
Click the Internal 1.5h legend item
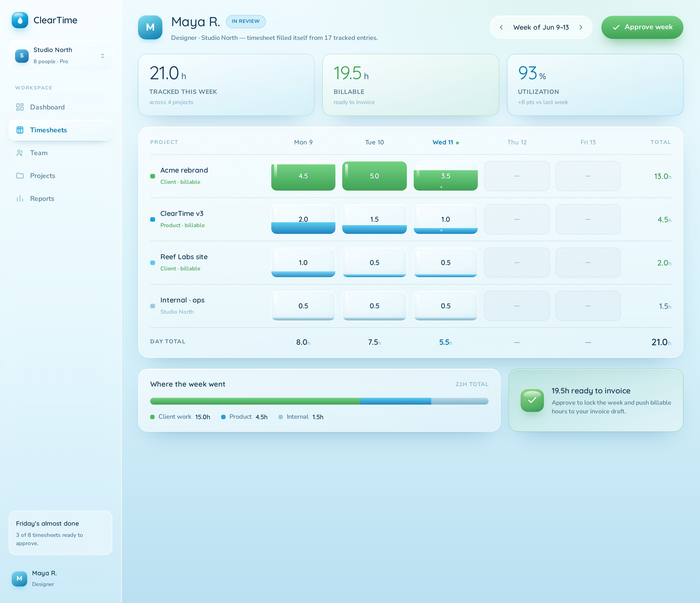pos(301,417)
